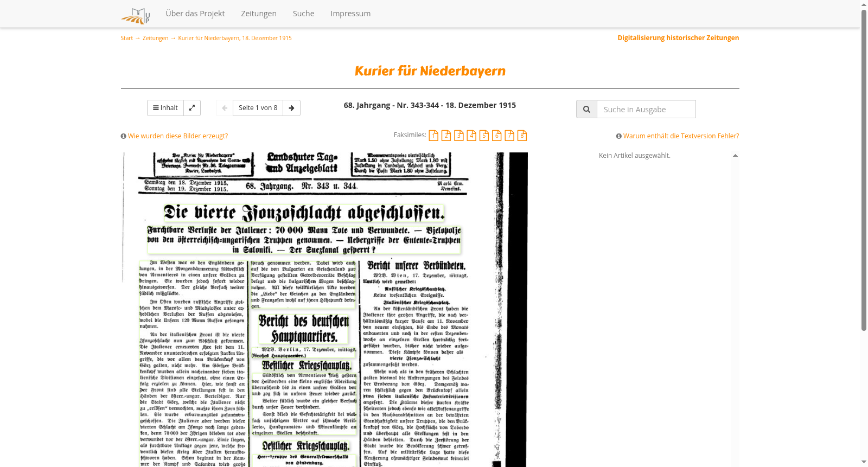This screenshot has width=868, height=467.
Task: Open facsimile page 6 icon
Action: (497, 136)
